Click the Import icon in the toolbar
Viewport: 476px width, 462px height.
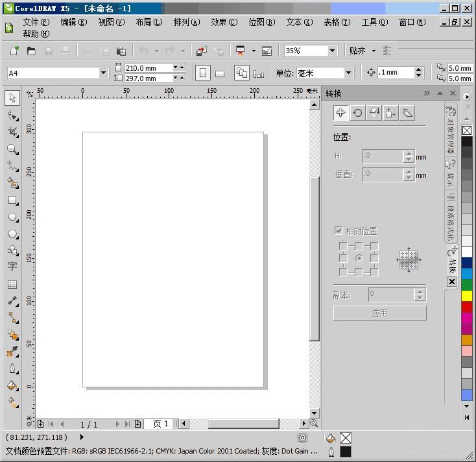[x=202, y=51]
